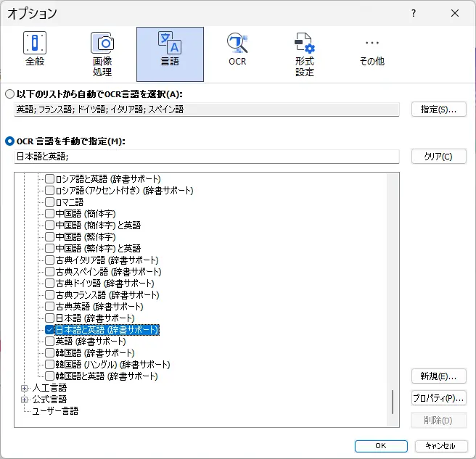The image size is (476, 459).
Task: Confirm with the OK button
Action: pyautogui.click(x=381, y=446)
